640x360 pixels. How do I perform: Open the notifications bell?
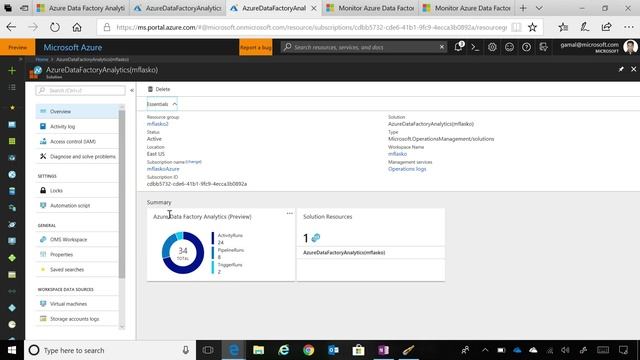[458, 47]
